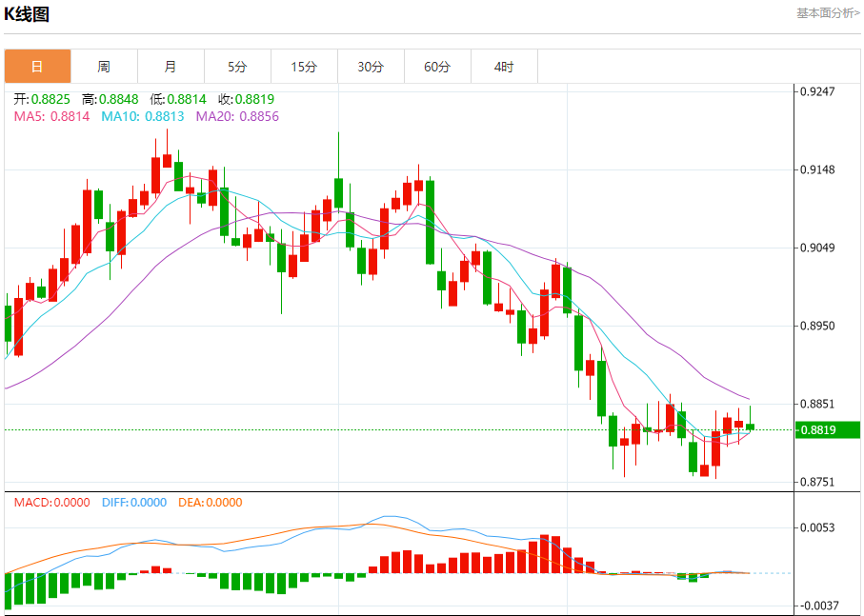864x616 pixels.
Task: Click the K线图 heading
Action: [x=27, y=13]
